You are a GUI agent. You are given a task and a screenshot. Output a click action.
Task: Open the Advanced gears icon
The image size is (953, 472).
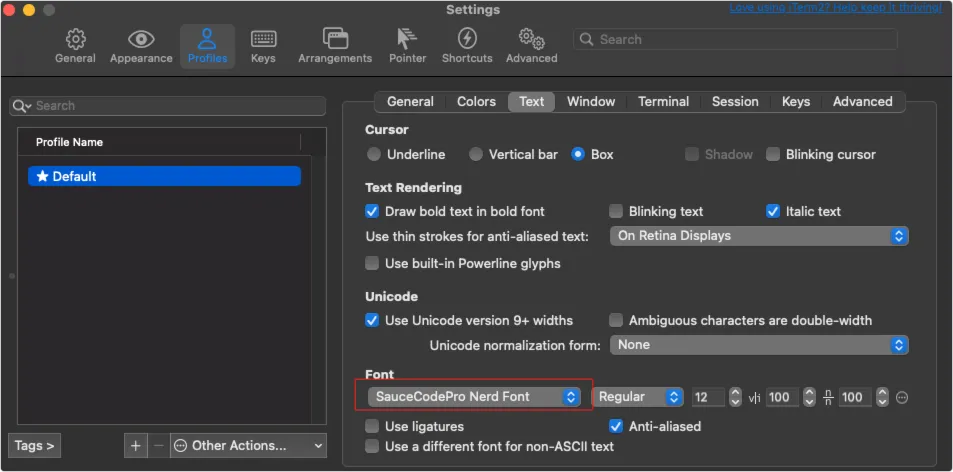(531, 40)
